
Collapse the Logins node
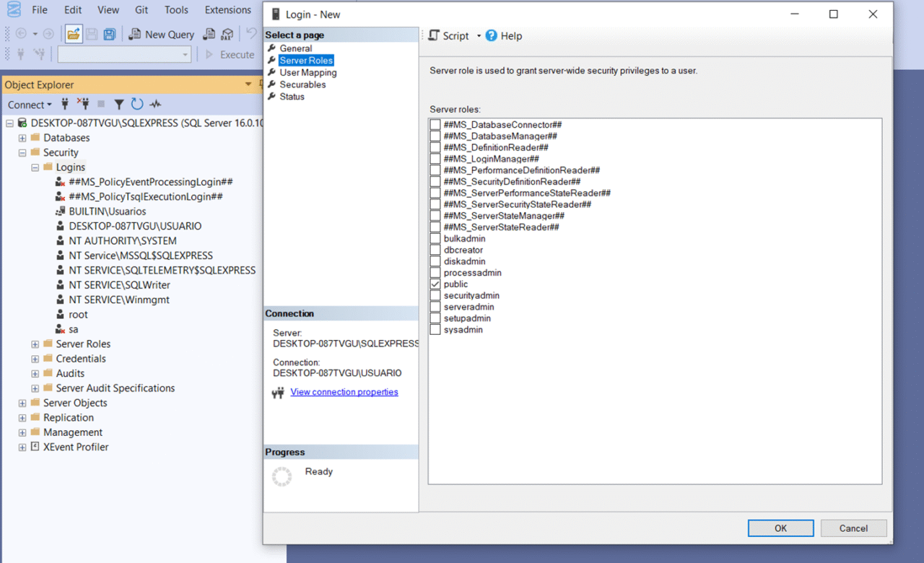coord(35,167)
